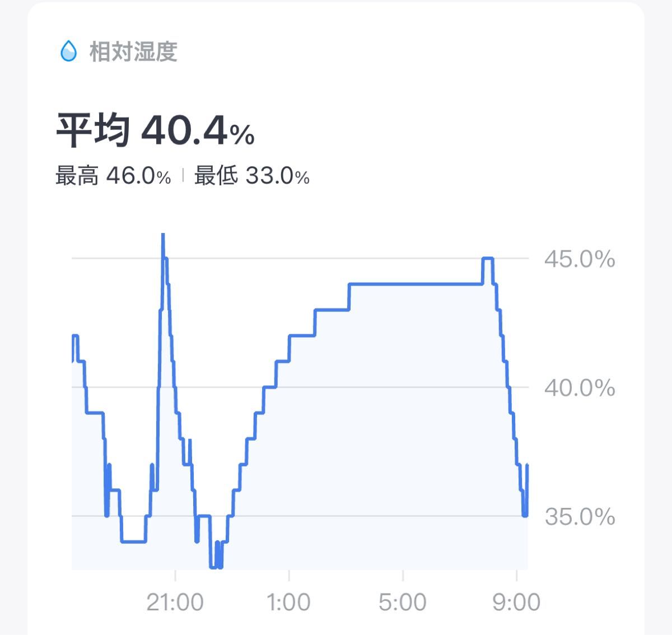
Task: Select the 1:00 time axis marker
Action: pyautogui.click(x=288, y=603)
